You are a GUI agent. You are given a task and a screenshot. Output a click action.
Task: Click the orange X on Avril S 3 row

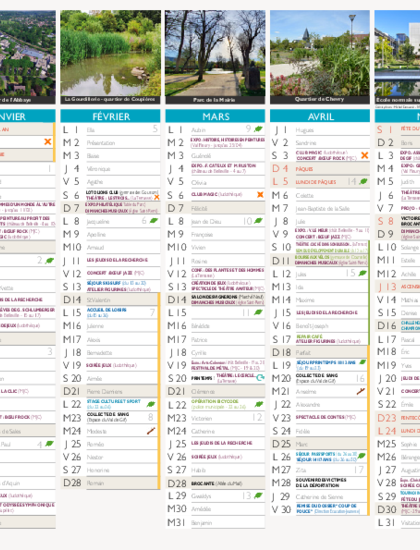(365, 155)
